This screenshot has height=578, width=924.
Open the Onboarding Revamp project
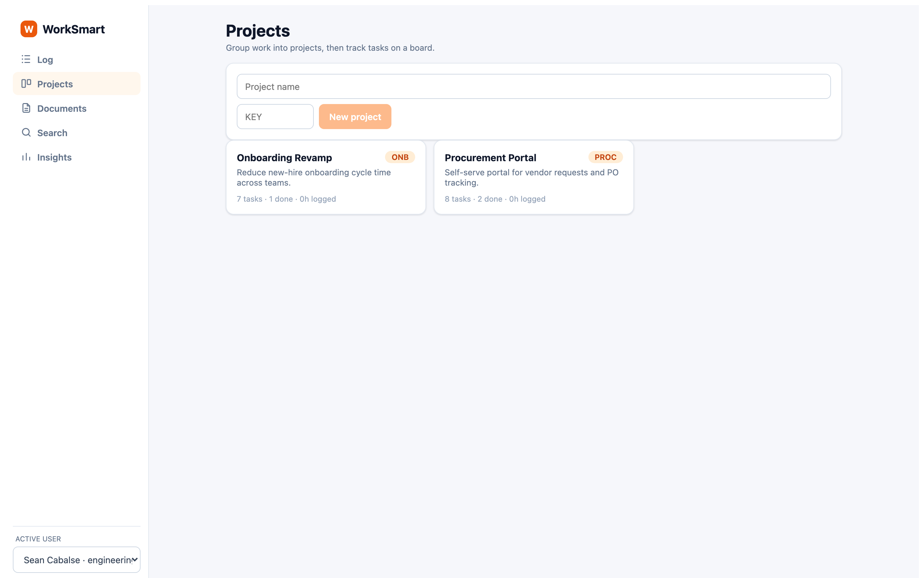click(326, 177)
